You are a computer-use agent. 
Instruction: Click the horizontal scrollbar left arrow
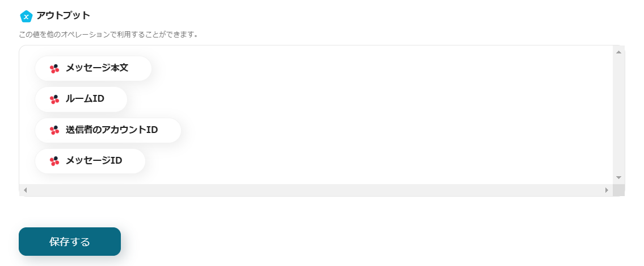click(25, 190)
